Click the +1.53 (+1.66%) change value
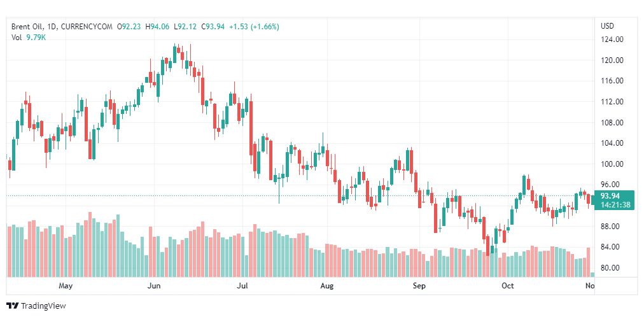The image size is (644, 317). pyautogui.click(x=255, y=27)
